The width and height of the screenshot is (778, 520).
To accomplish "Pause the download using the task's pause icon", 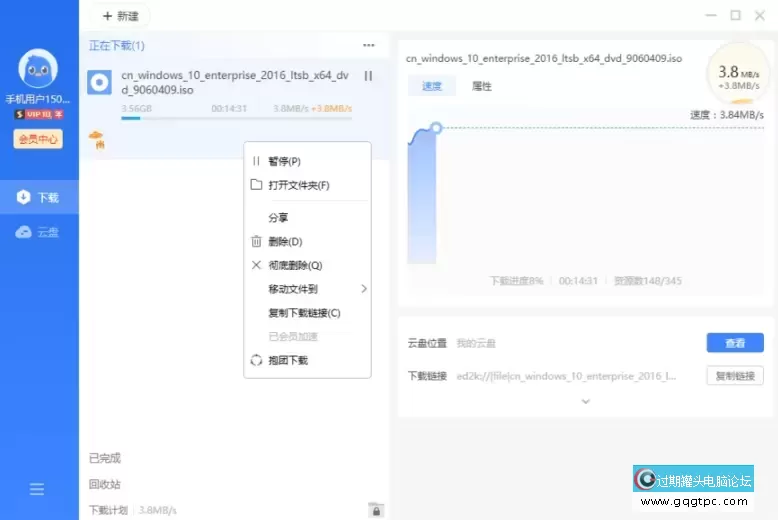I will pyautogui.click(x=368, y=76).
